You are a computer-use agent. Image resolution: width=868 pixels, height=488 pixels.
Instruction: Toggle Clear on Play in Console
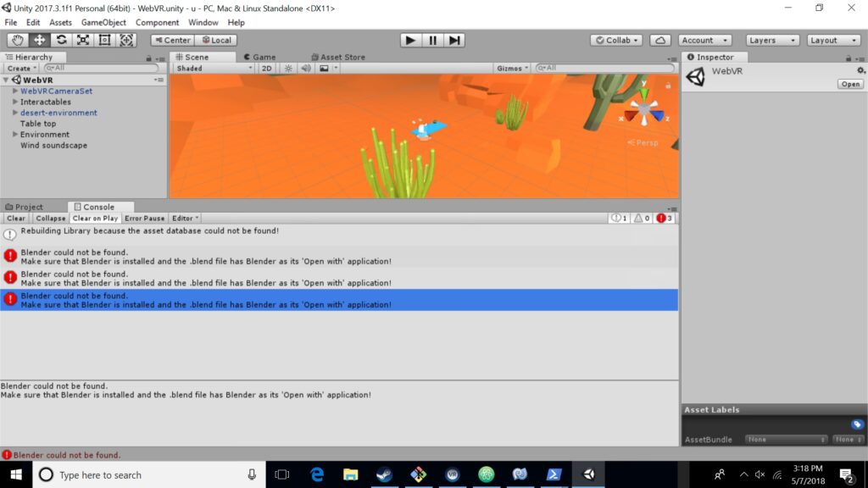95,218
